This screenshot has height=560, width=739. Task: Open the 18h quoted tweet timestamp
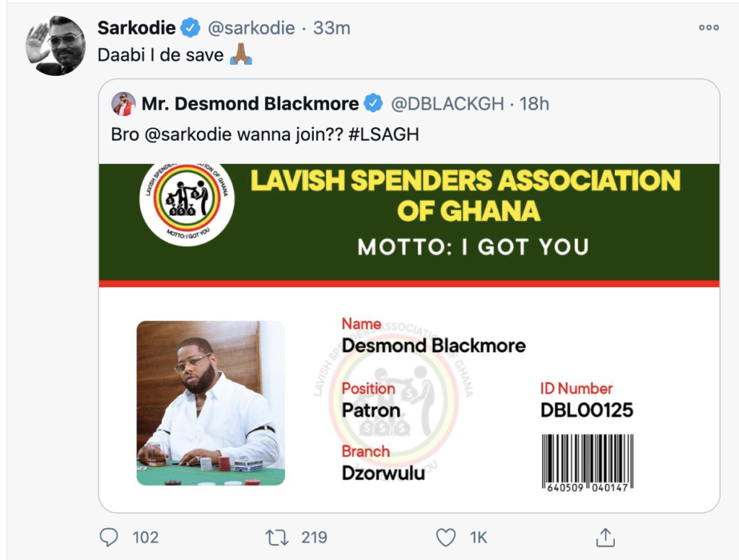click(534, 104)
